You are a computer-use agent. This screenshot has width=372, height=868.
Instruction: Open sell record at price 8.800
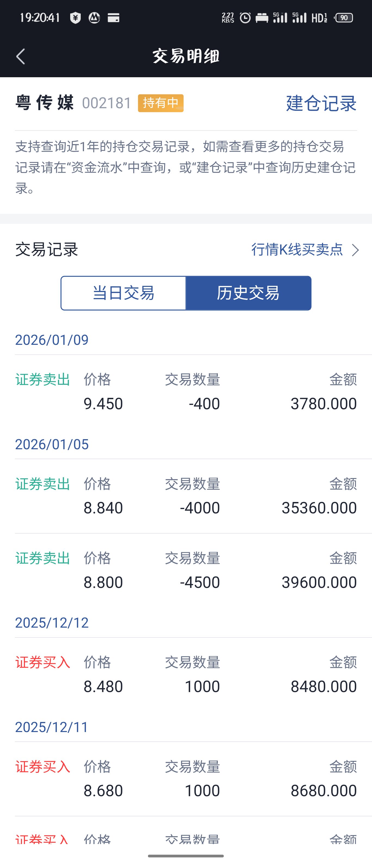point(186,570)
